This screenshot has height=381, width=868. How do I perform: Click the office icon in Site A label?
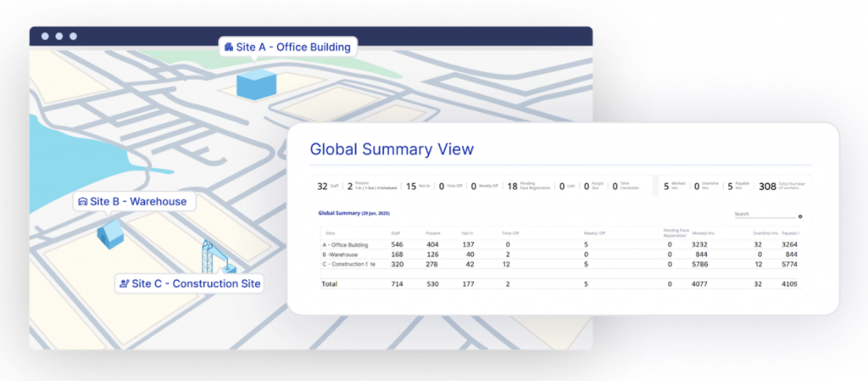coord(228,47)
